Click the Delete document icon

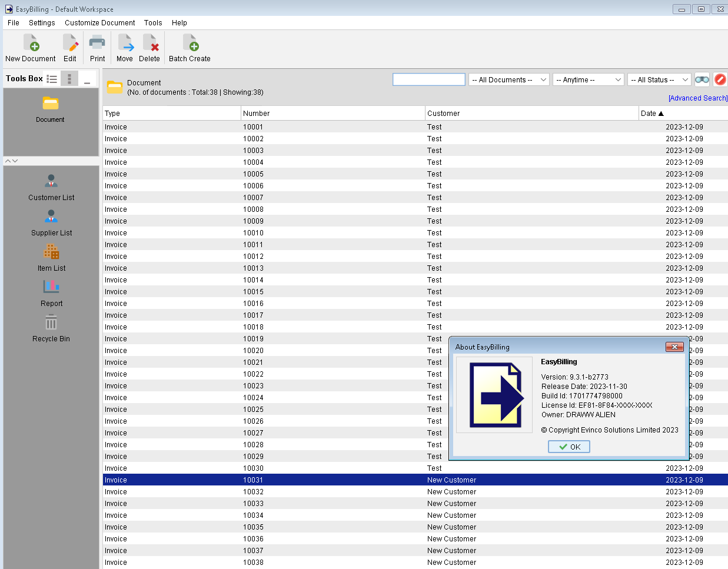coord(149,48)
